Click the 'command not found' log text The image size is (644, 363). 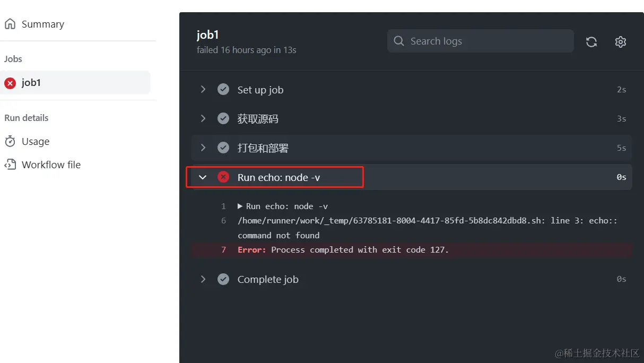pyautogui.click(x=279, y=235)
